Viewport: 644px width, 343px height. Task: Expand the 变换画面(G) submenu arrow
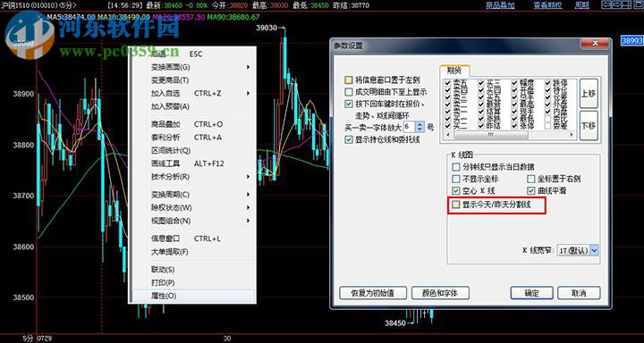249,67
